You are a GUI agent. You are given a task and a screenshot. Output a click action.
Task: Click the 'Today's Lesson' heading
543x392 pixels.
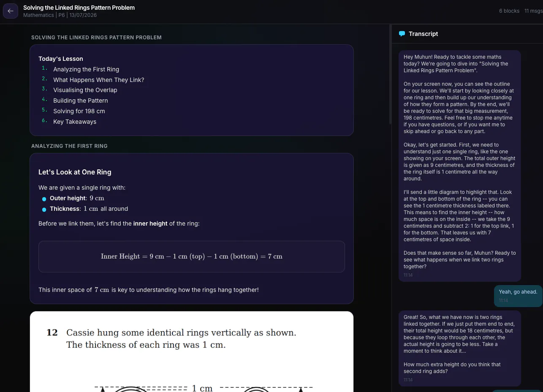(61, 59)
